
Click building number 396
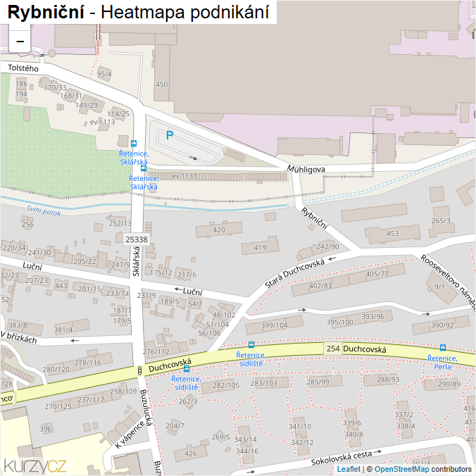pyautogui.click(x=45, y=429)
